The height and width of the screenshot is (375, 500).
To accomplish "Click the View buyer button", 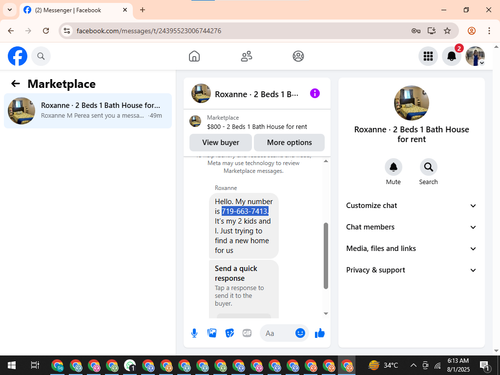I will pyautogui.click(x=221, y=142).
